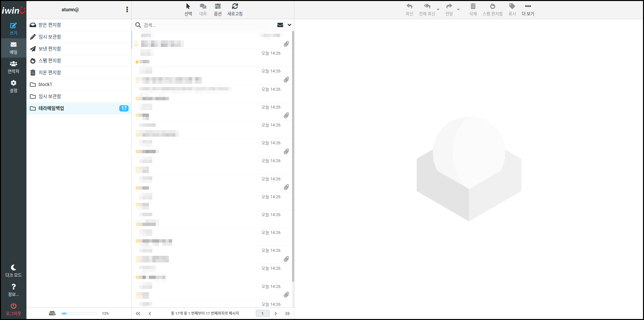Open the block1 folder

point(79,84)
